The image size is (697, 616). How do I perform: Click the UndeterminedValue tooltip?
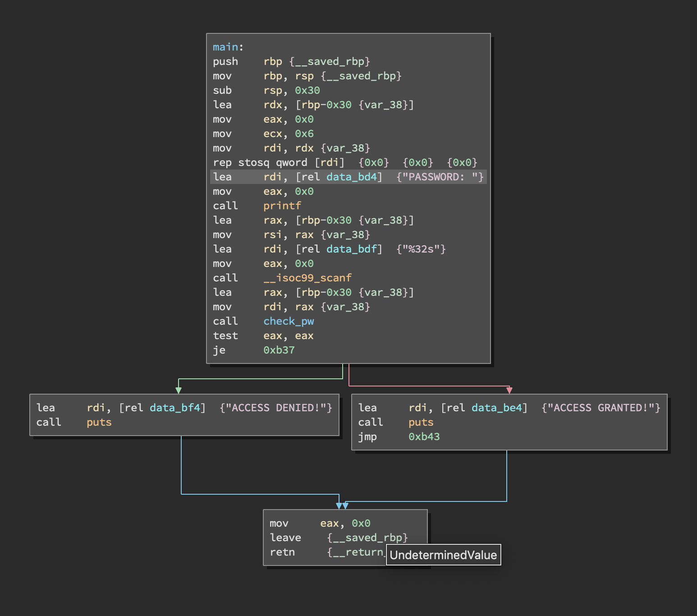(443, 555)
